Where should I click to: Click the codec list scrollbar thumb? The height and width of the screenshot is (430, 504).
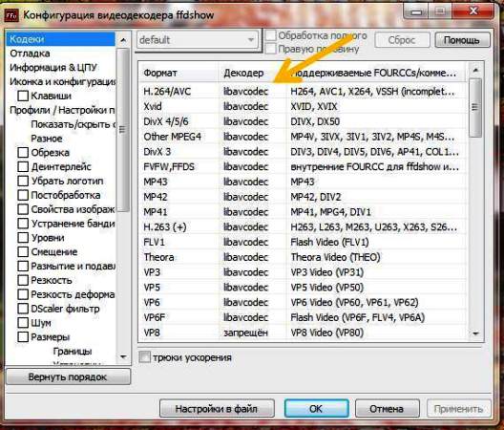pos(475,107)
